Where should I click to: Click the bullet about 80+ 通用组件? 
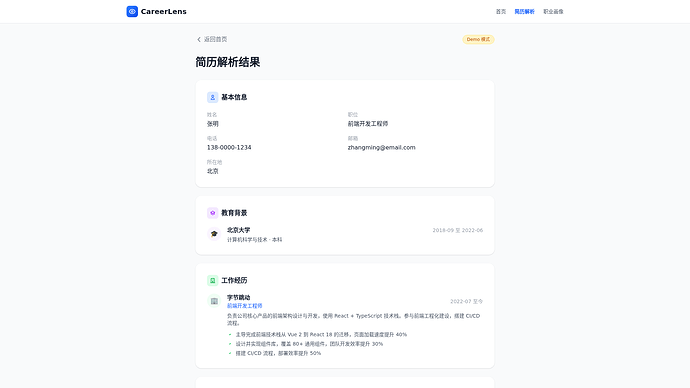309,344
